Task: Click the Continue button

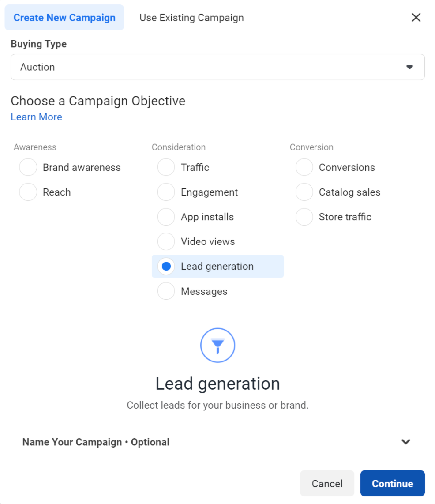Action: (392, 483)
